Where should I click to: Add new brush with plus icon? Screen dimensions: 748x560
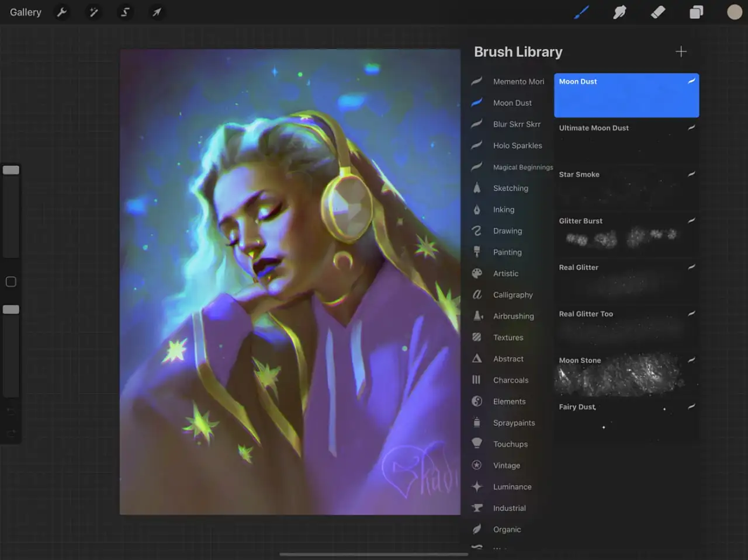[681, 52]
